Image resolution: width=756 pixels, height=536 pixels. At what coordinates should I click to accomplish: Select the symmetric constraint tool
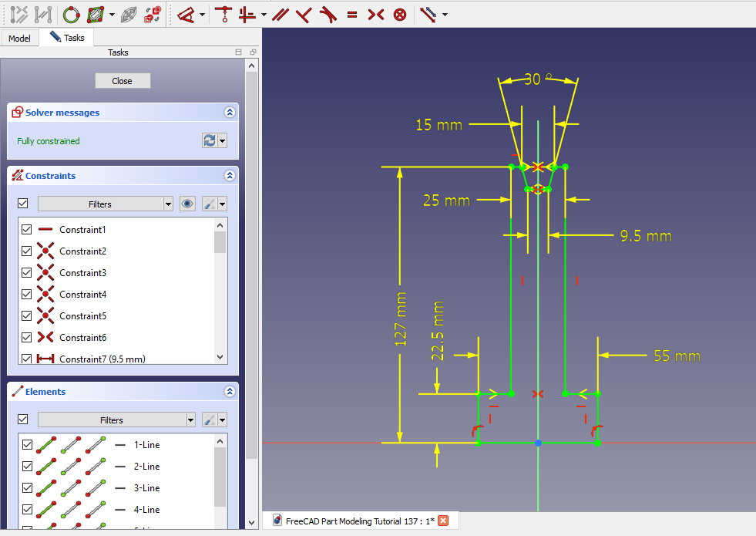click(x=375, y=14)
